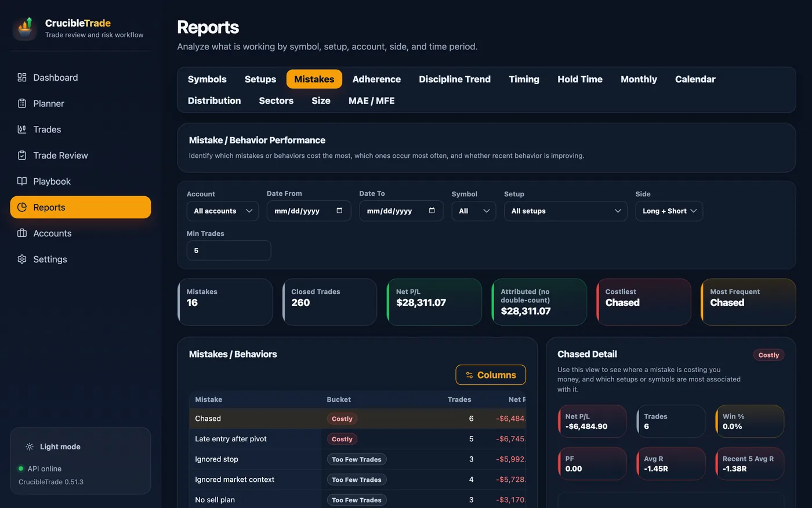Sort by the Mistake column header
The height and width of the screenshot is (508, 812).
pyautogui.click(x=209, y=399)
